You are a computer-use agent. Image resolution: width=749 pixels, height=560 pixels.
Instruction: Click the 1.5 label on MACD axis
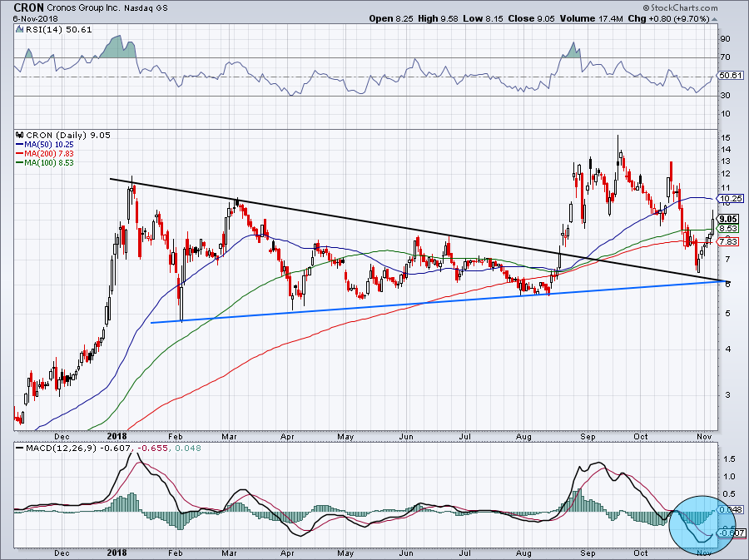click(x=729, y=459)
